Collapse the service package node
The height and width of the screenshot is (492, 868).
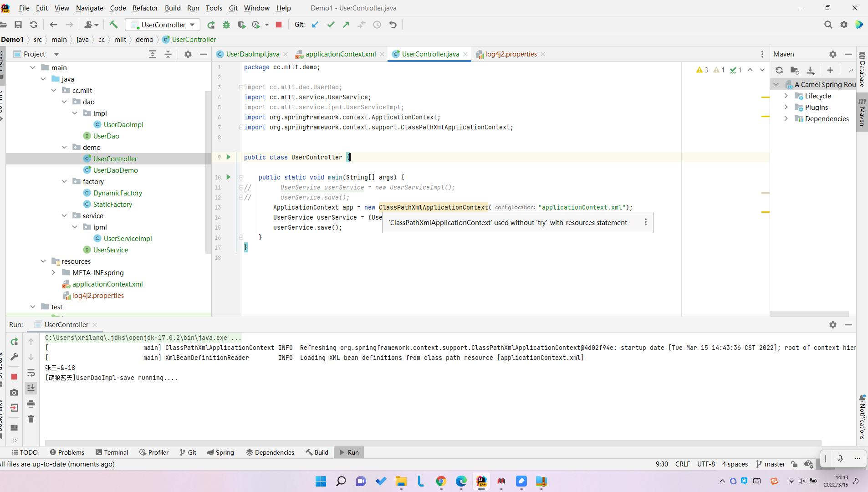64,215
